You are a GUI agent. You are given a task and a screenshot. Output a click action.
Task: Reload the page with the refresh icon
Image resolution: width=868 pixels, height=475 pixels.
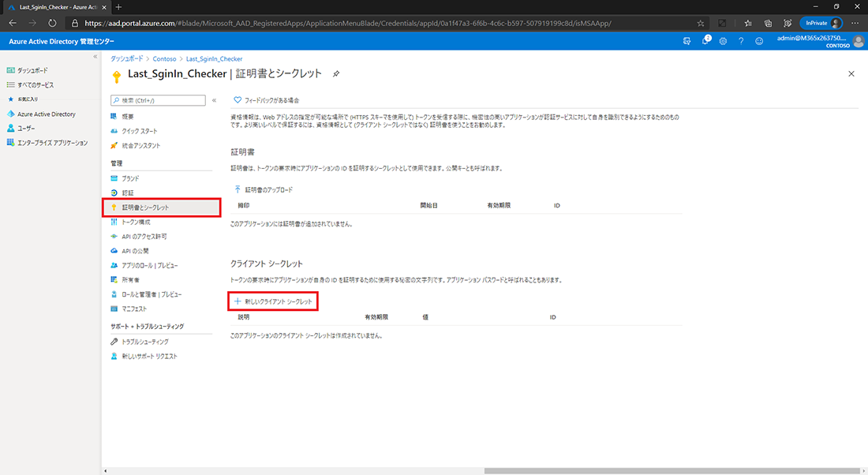[52, 23]
